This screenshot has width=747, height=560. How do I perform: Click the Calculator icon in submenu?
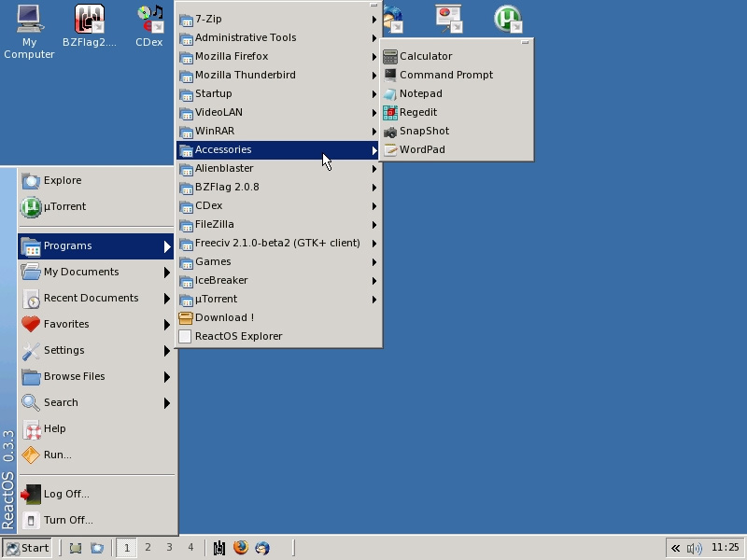point(390,57)
